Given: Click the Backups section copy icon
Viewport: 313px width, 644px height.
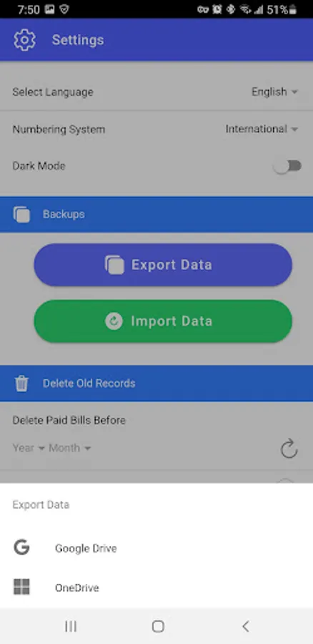Looking at the screenshot, I should (x=21, y=215).
